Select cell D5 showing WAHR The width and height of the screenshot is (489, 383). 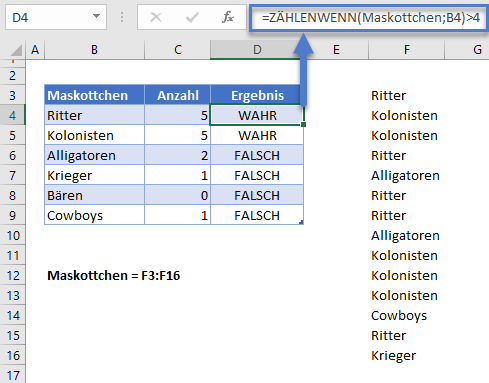pyautogui.click(x=257, y=135)
